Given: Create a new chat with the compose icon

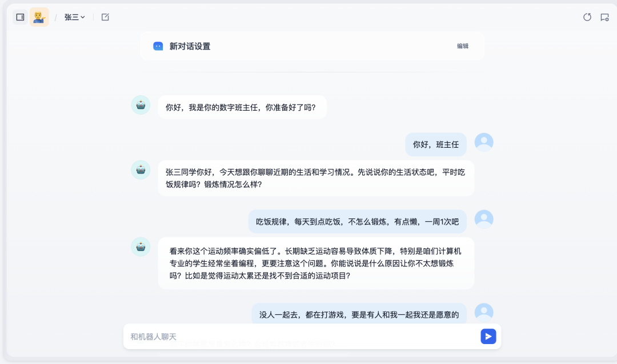Looking at the screenshot, I should pos(105,17).
